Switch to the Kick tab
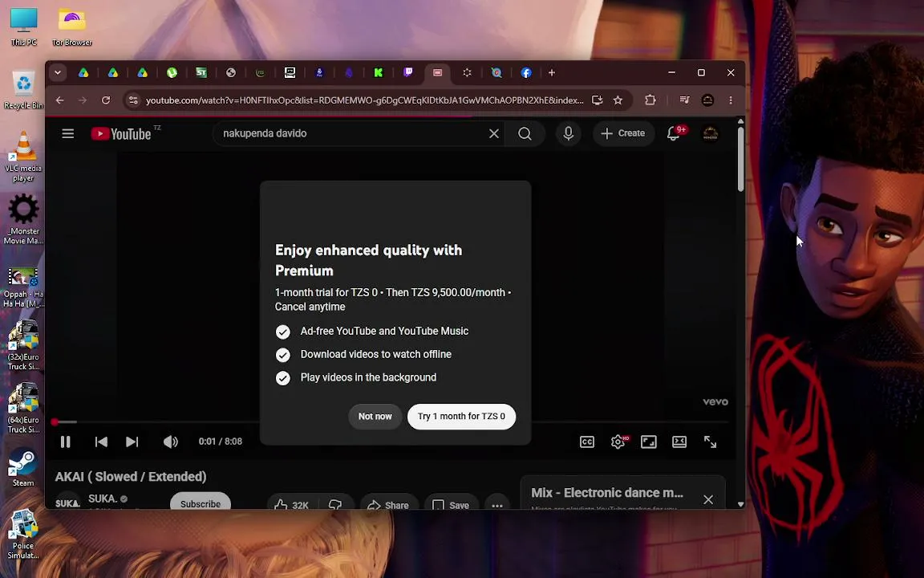 379,72
